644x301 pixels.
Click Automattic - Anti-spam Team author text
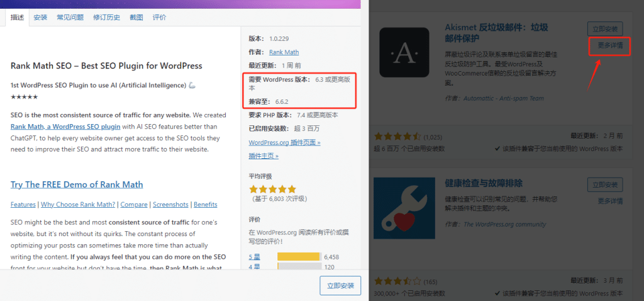(x=504, y=98)
